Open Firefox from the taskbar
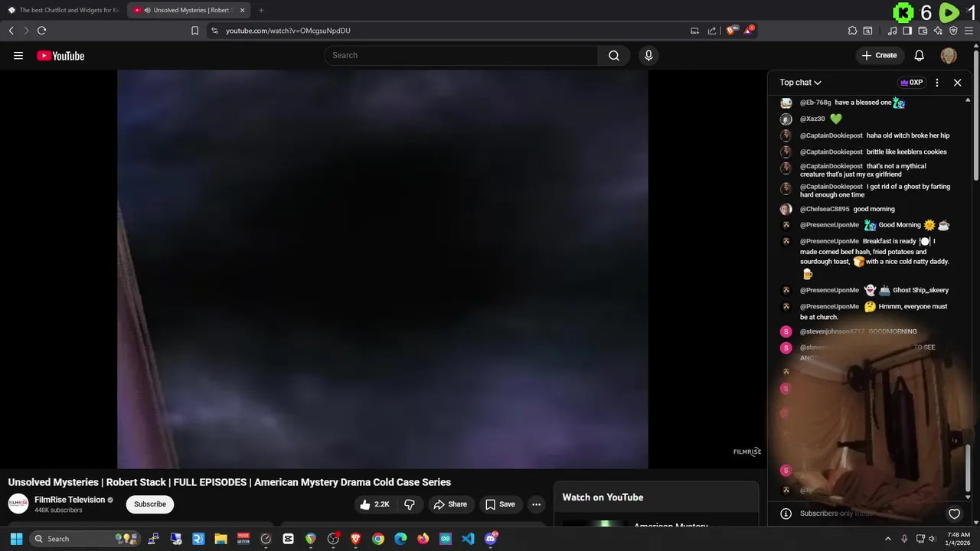Viewport: 980px width, 551px height. click(x=423, y=539)
